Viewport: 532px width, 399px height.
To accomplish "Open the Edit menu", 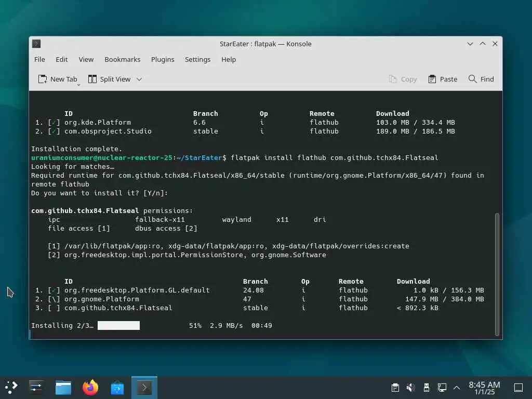I will (x=62, y=59).
